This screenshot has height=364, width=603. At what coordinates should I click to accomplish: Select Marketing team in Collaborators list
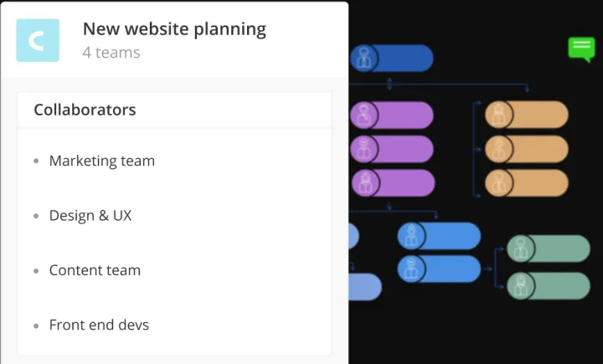tap(101, 161)
